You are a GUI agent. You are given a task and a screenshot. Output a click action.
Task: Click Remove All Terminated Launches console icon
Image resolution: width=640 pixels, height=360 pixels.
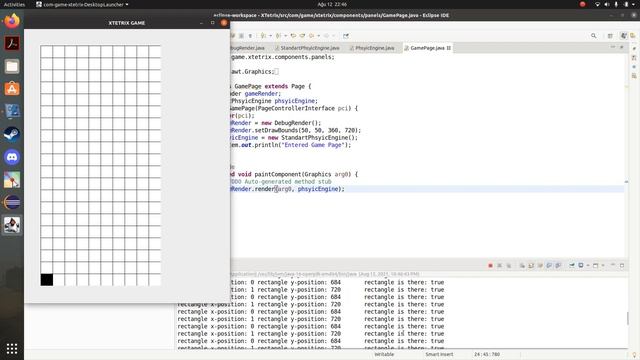[509, 266]
